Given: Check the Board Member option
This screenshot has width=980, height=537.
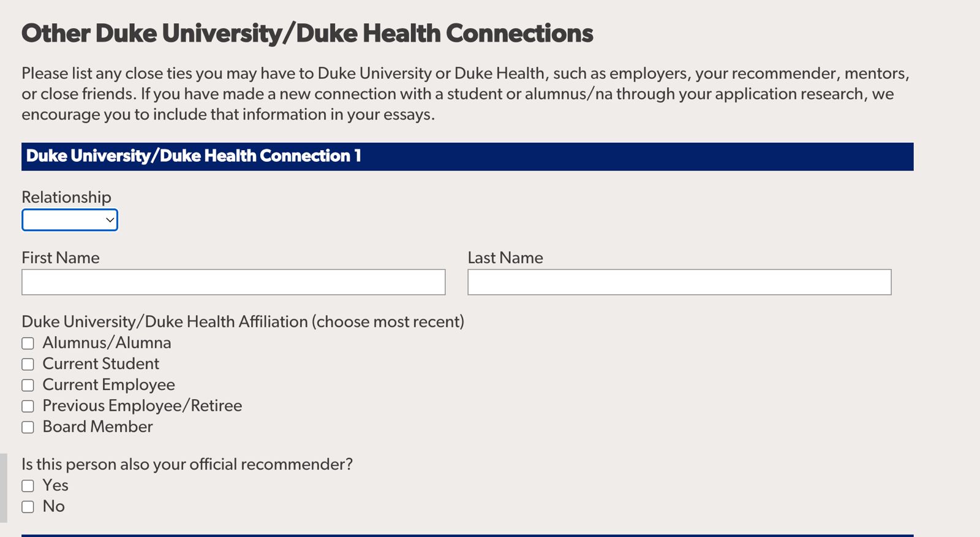Looking at the screenshot, I should coord(28,427).
